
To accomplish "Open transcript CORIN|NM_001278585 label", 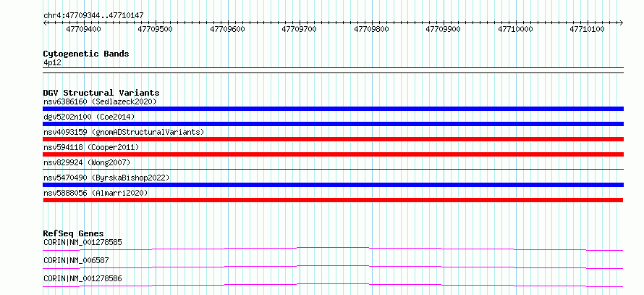I will click(x=82, y=242).
